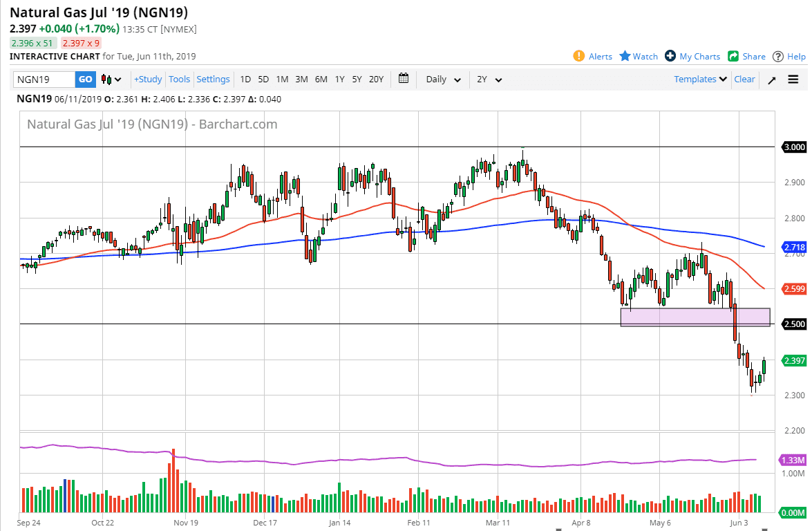
Task: Select the 1D time range
Action: click(245, 80)
